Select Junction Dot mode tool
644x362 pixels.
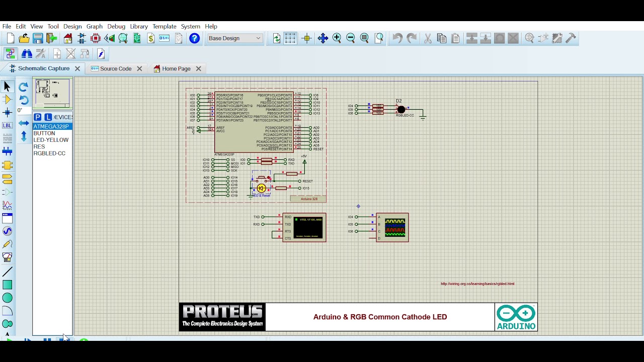[x=7, y=113]
